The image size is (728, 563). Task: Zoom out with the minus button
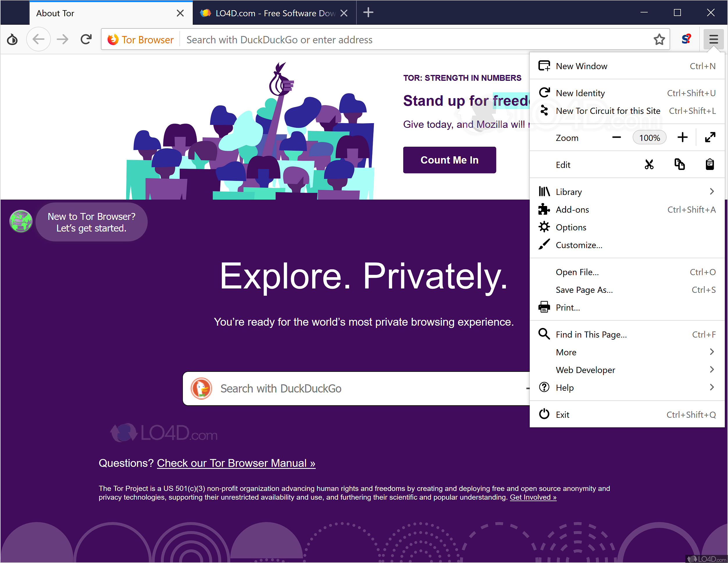point(616,137)
